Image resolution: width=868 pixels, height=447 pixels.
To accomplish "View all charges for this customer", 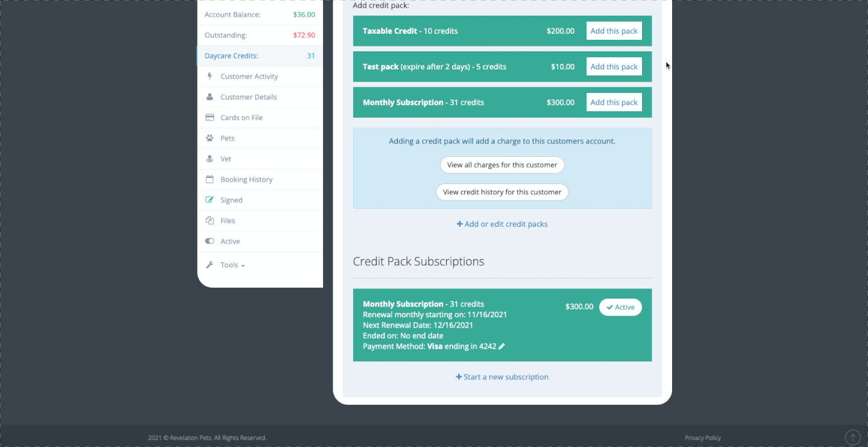I will 502,165.
